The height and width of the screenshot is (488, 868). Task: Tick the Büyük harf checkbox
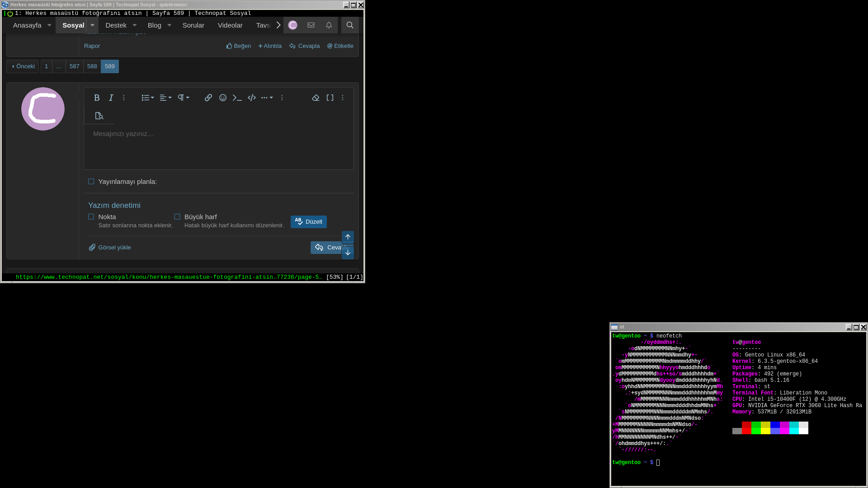coord(177,217)
